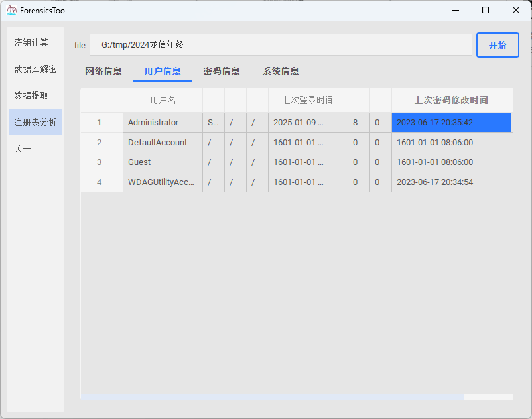The image size is (532, 419).
Task: Open the 系统信息 tab
Action: [281, 71]
